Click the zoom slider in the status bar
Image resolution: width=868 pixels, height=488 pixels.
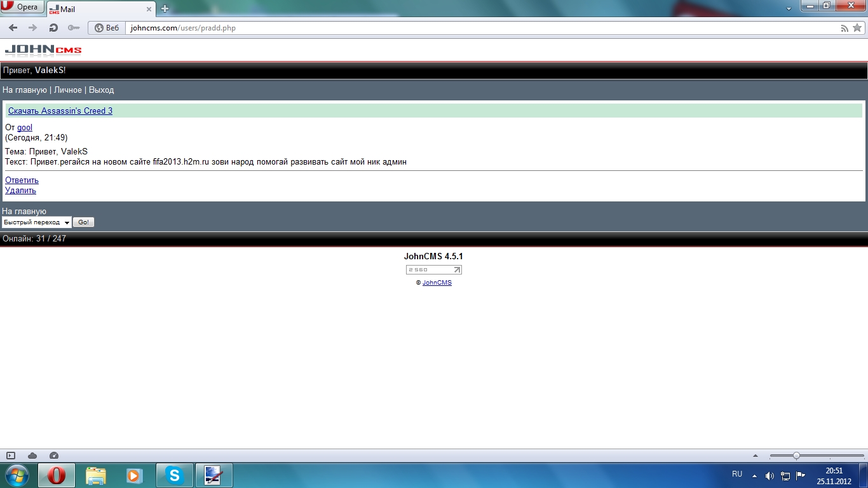tap(817, 456)
